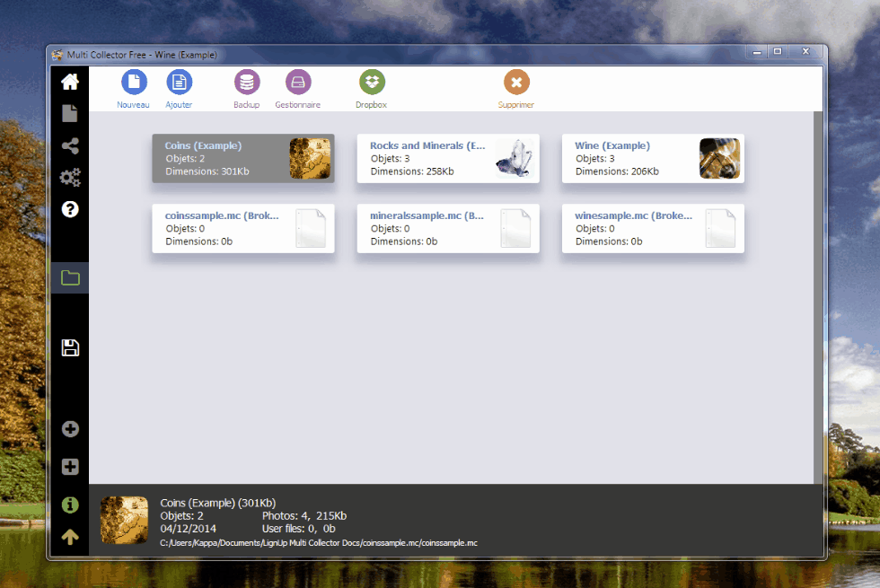Open settings gears in sidebar
The width and height of the screenshot is (880, 588).
click(70, 178)
